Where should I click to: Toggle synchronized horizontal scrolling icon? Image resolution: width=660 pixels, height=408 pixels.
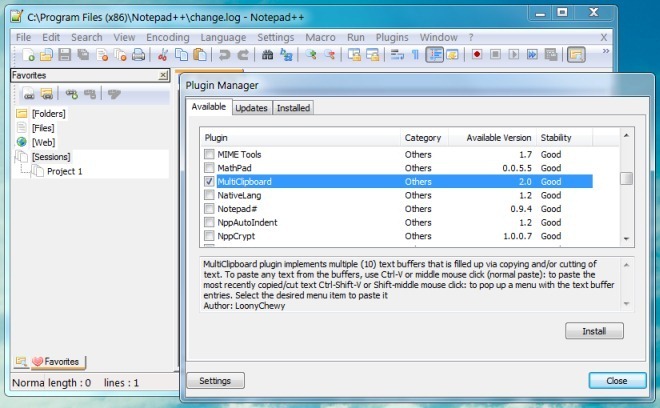(373, 55)
